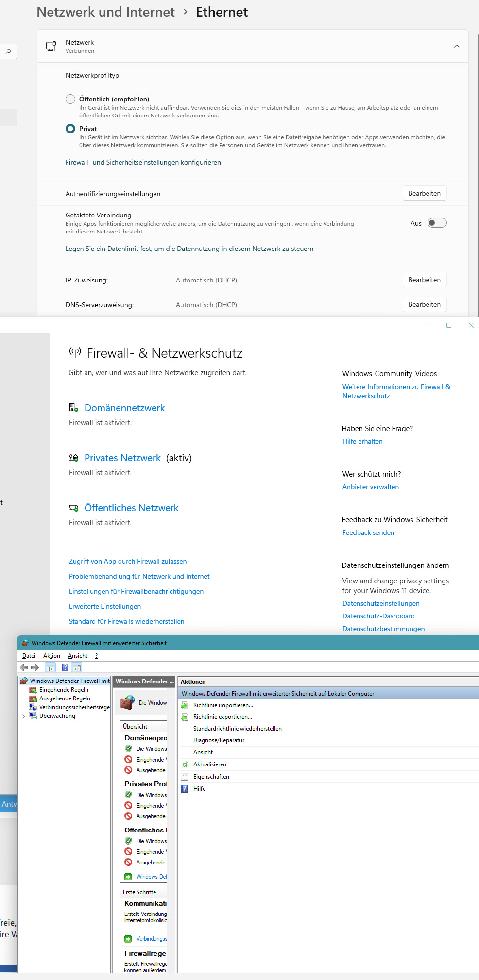
Task: Click Bearbeiten for Authentifizierungseinstellungen
Action: tap(425, 193)
